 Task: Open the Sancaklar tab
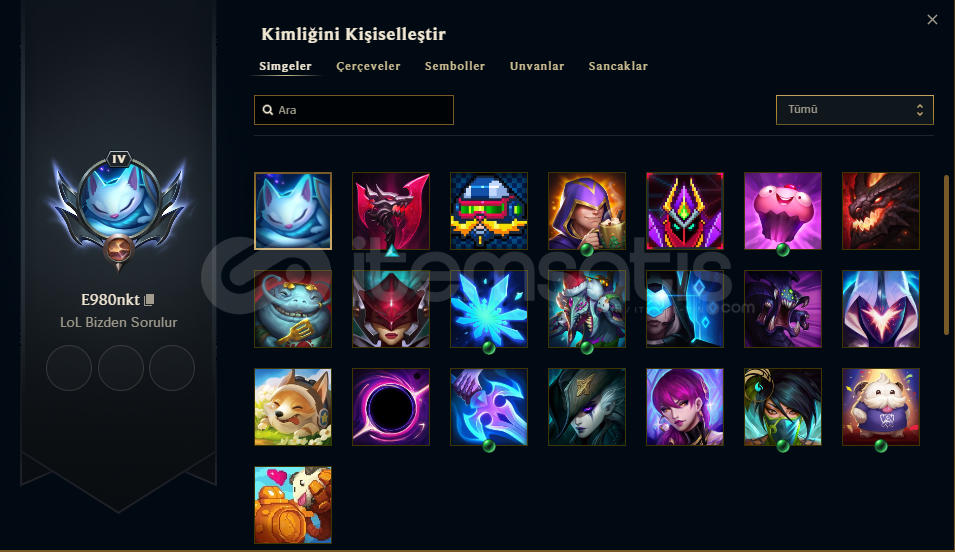(618, 66)
